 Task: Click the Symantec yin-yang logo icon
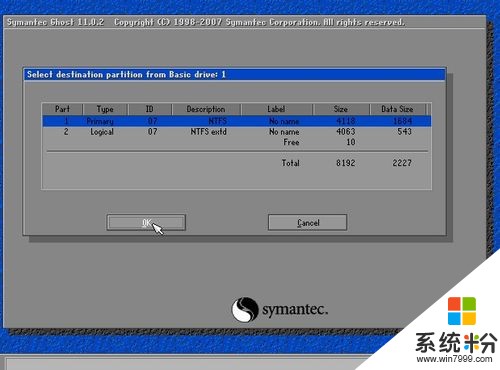pos(245,309)
